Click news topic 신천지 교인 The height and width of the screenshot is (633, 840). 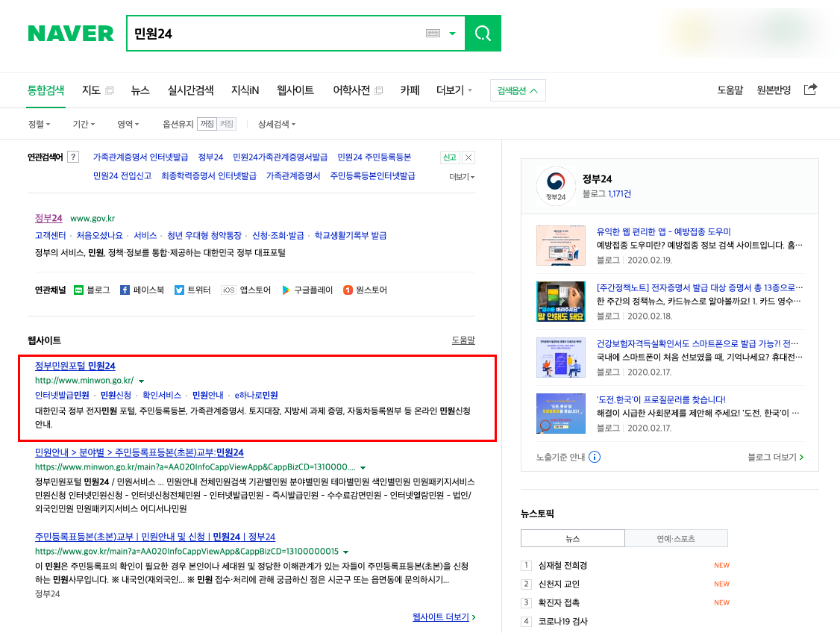pos(559,584)
